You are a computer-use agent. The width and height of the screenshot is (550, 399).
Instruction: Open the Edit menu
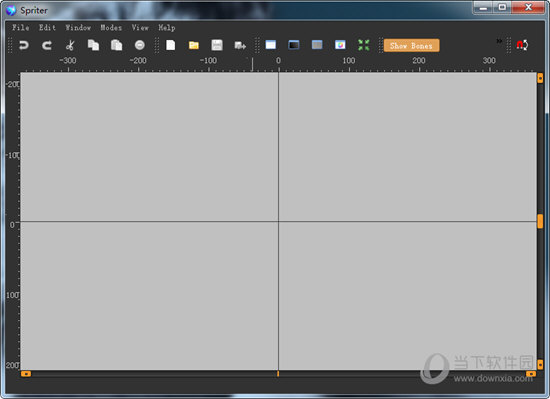(47, 28)
